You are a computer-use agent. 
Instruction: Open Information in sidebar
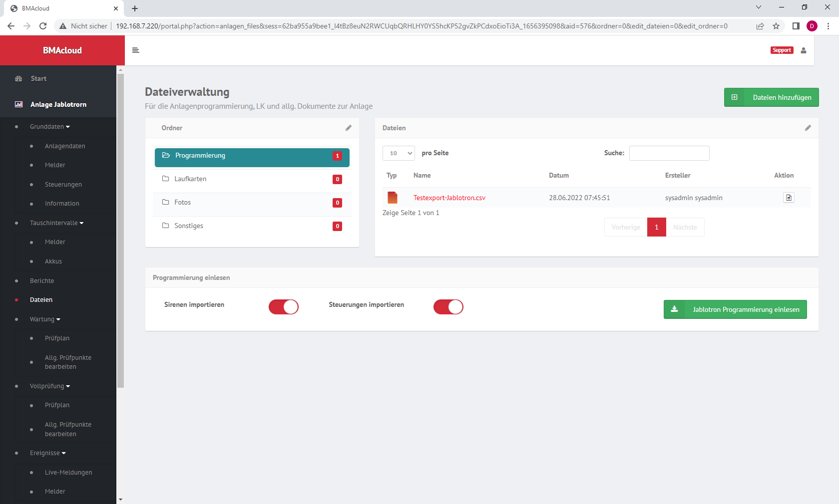tap(62, 204)
